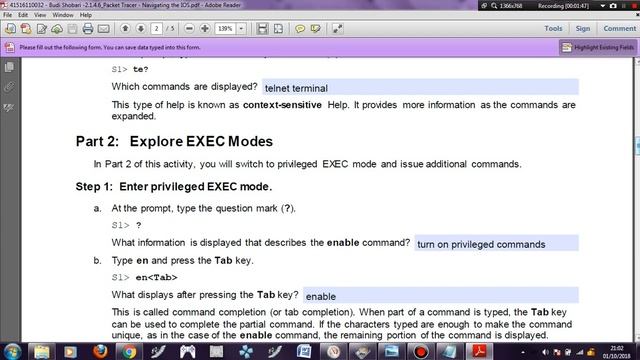
Task: Open Firefox from the taskbar
Action: [x=100, y=351]
